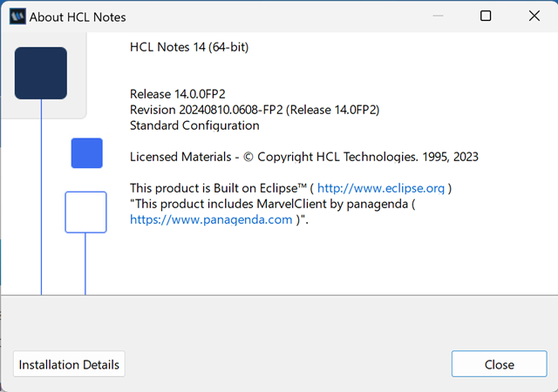The width and height of the screenshot is (558, 392).
Task: Click the solid blue square graphic
Action: coord(87,153)
